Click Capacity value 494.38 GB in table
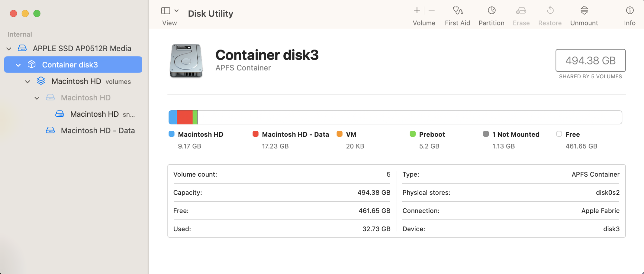This screenshot has width=644, height=274. 374,192
